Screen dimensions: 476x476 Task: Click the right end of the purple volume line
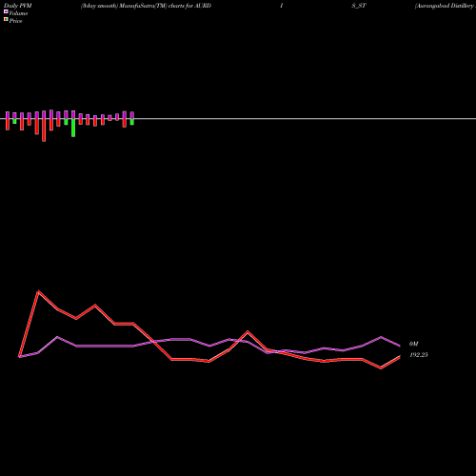400,346
